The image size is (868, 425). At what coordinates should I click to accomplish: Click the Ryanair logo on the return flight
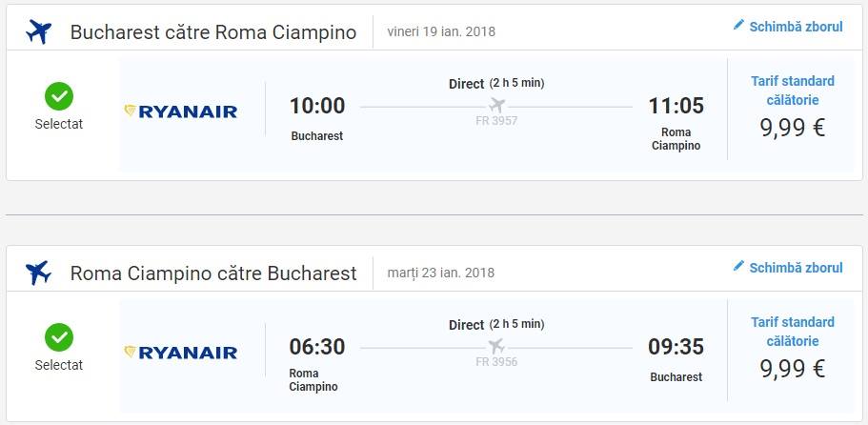181,353
